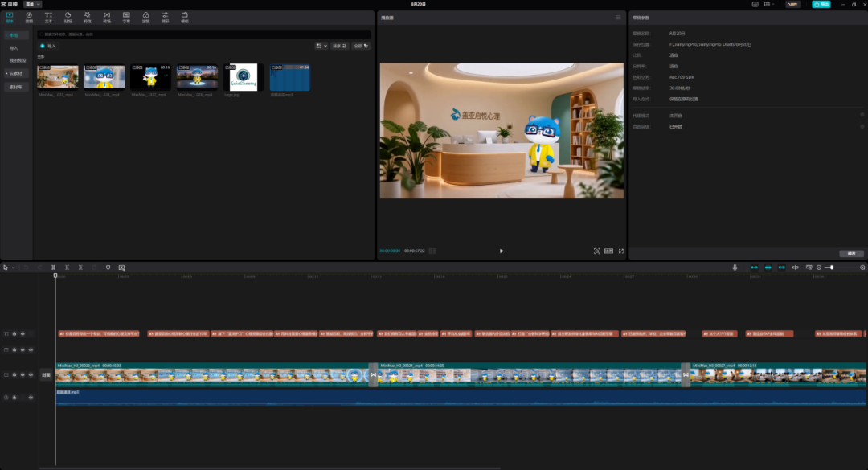
Task: Toggle main track magnet snapping
Action: click(754, 268)
